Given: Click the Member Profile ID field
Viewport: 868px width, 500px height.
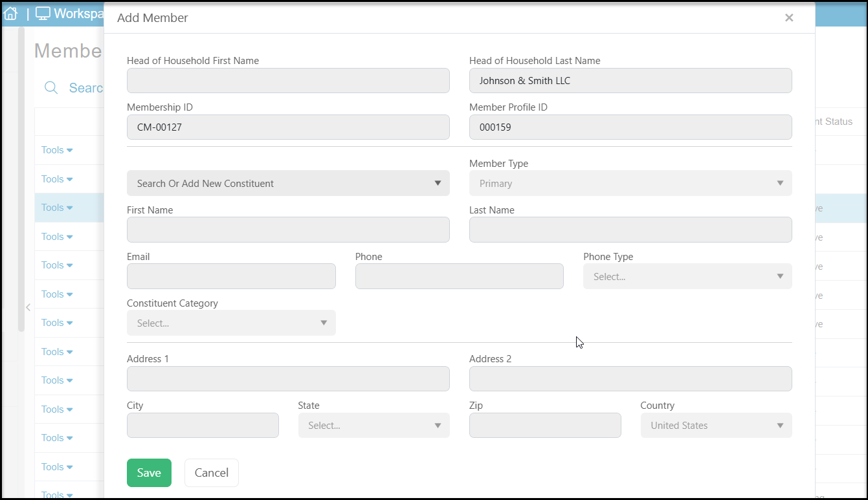Looking at the screenshot, I should click(630, 127).
